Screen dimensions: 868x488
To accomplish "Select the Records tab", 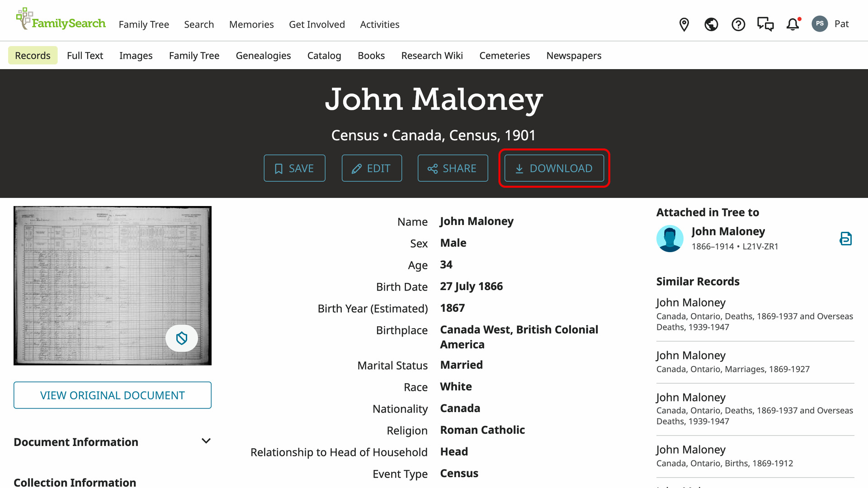I will (x=33, y=56).
